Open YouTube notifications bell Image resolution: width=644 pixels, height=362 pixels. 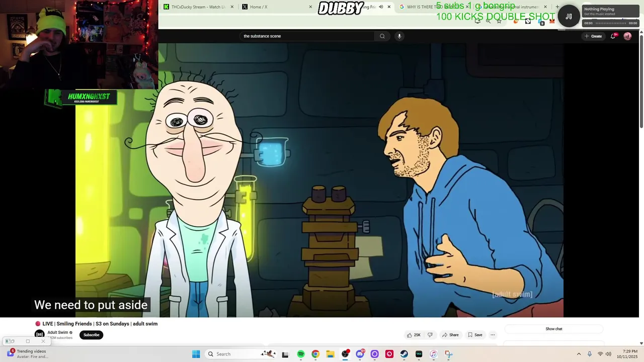pyautogui.click(x=613, y=36)
